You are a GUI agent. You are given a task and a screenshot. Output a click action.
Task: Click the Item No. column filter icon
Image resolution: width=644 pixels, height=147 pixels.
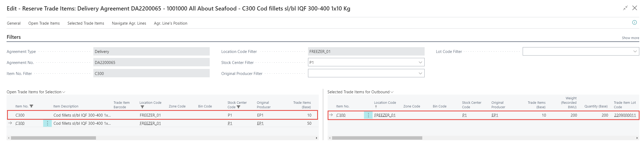[x=32, y=106]
